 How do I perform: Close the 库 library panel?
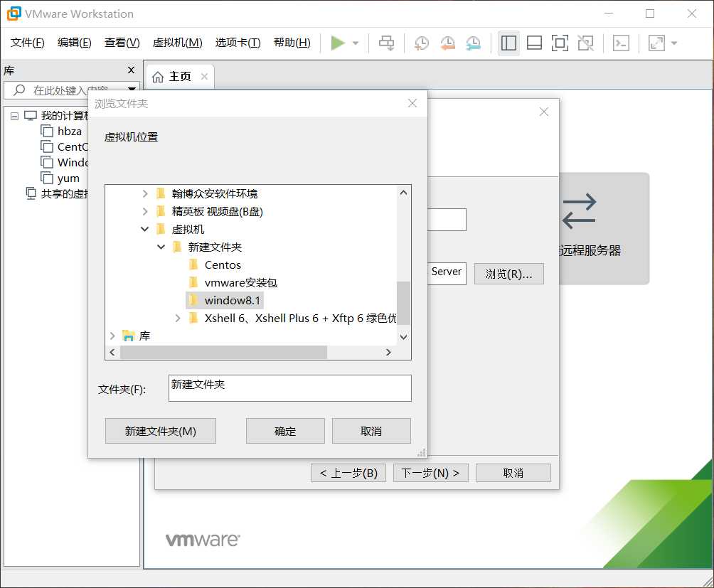click(x=131, y=70)
